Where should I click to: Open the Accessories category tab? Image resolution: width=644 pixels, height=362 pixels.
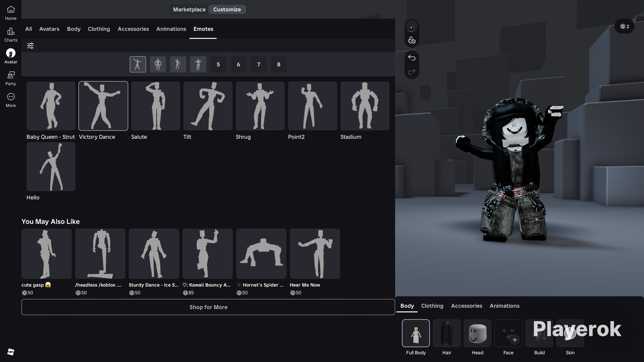click(x=133, y=29)
